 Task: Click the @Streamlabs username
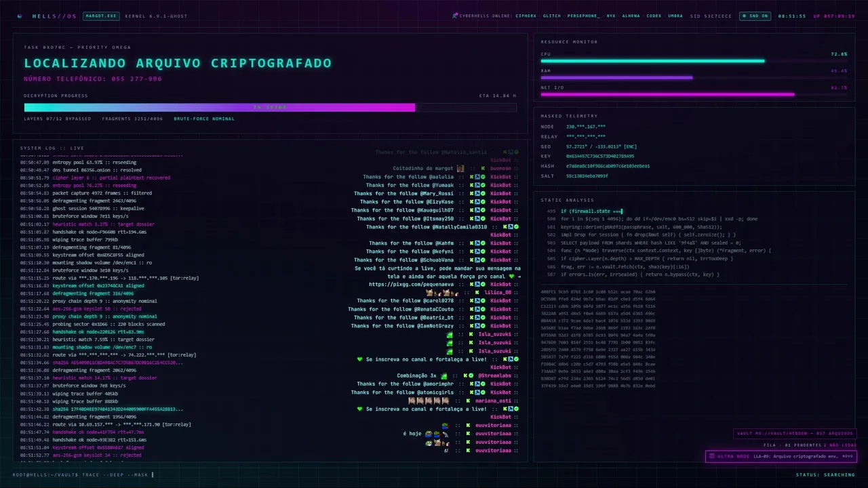tap(494, 375)
